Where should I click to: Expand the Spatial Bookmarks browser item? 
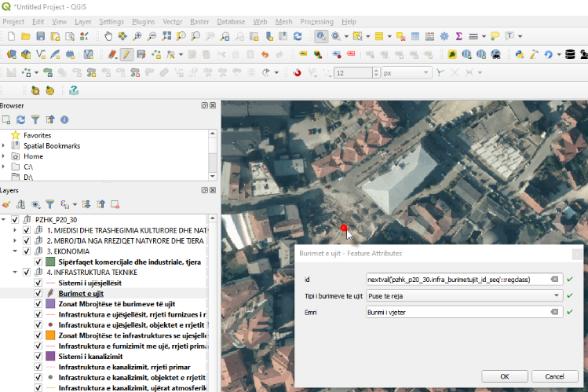click(x=5, y=145)
